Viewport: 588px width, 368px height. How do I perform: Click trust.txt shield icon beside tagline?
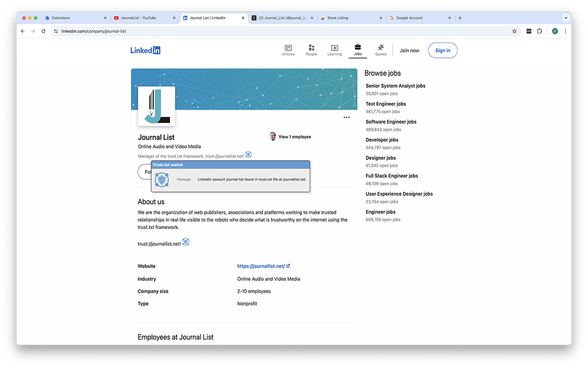click(x=249, y=155)
